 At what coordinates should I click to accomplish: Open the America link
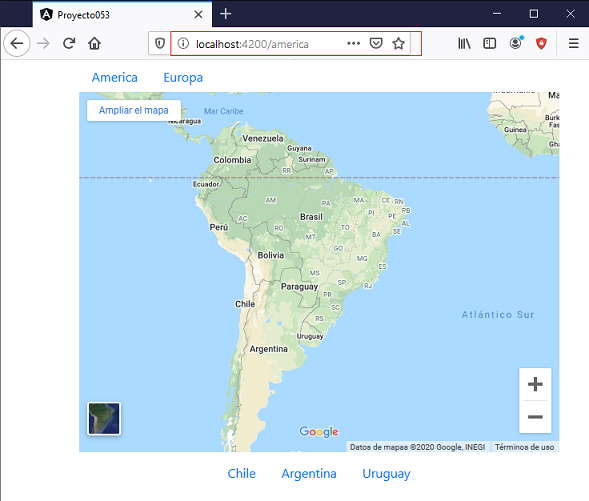(115, 77)
